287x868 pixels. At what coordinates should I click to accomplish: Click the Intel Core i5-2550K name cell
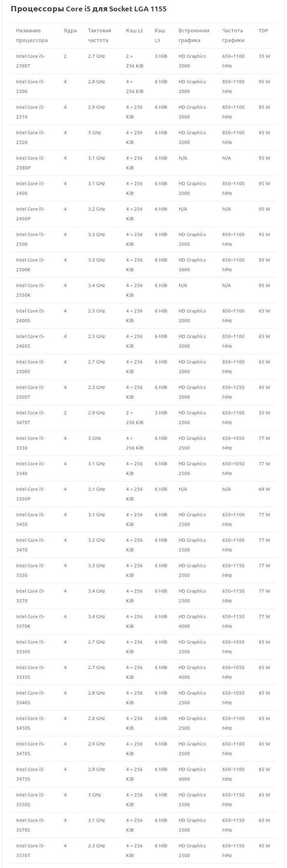(x=30, y=290)
